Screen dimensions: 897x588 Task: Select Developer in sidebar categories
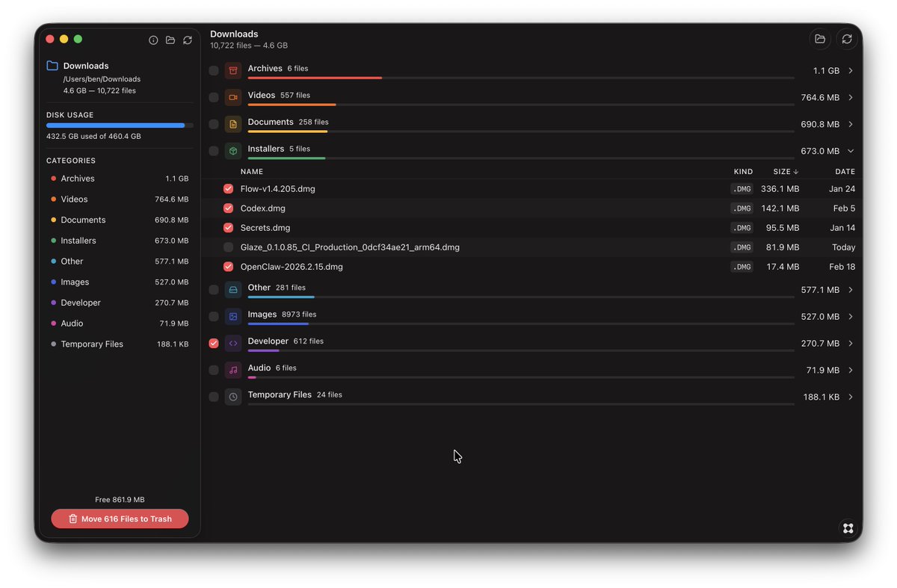coord(120,303)
